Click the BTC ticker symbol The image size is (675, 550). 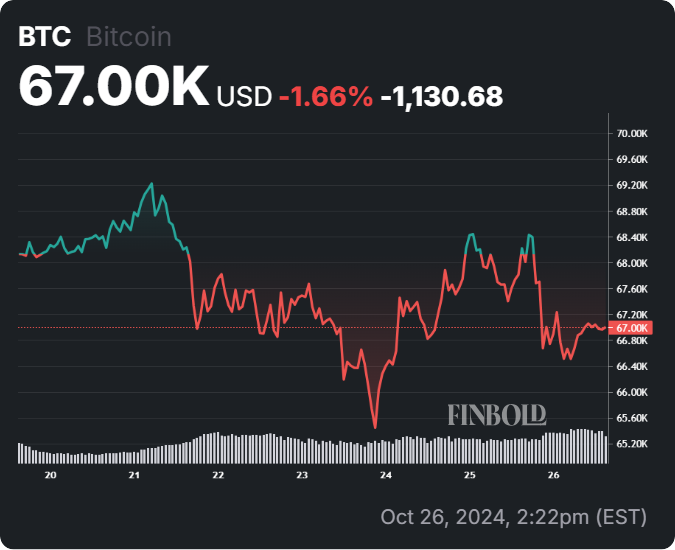click(45, 38)
